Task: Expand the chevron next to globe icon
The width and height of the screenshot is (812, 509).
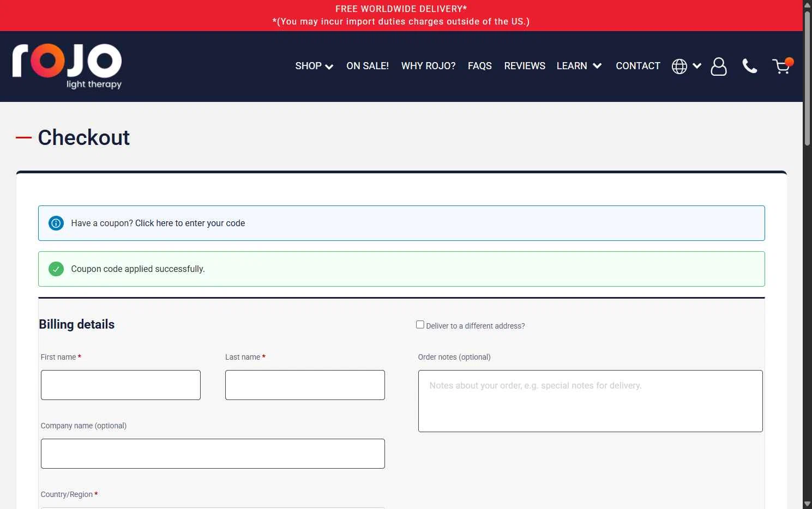Action: point(697,66)
